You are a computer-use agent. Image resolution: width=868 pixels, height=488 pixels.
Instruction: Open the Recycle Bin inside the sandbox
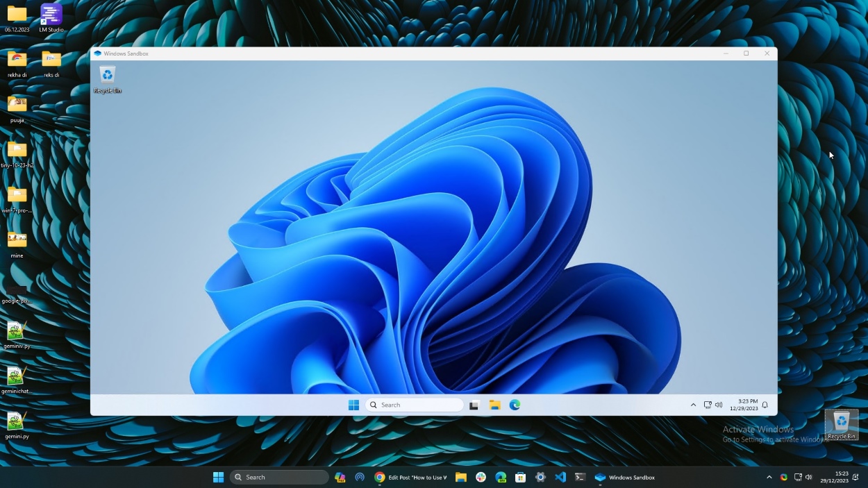click(x=107, y=76)
